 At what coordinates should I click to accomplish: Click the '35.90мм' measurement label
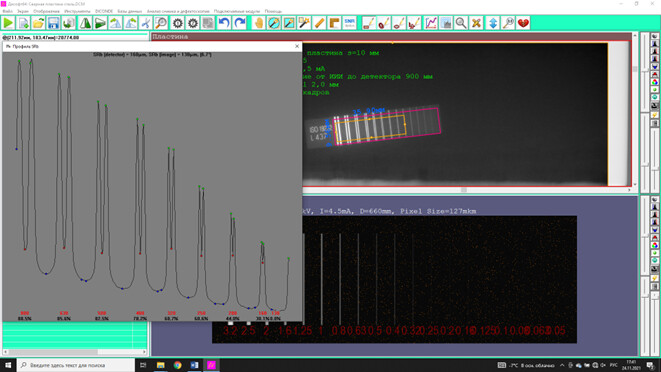coord(368,111)
